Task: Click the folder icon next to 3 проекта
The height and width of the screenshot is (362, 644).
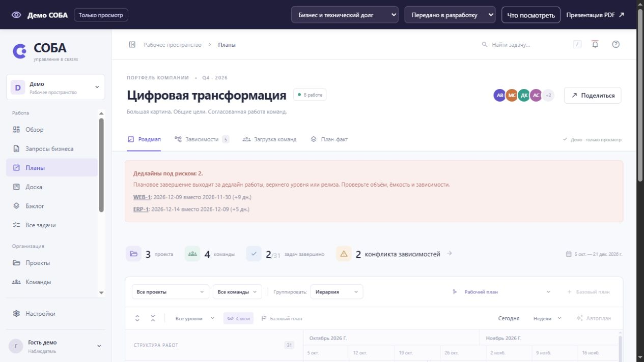Action: (x=133, y=254)
